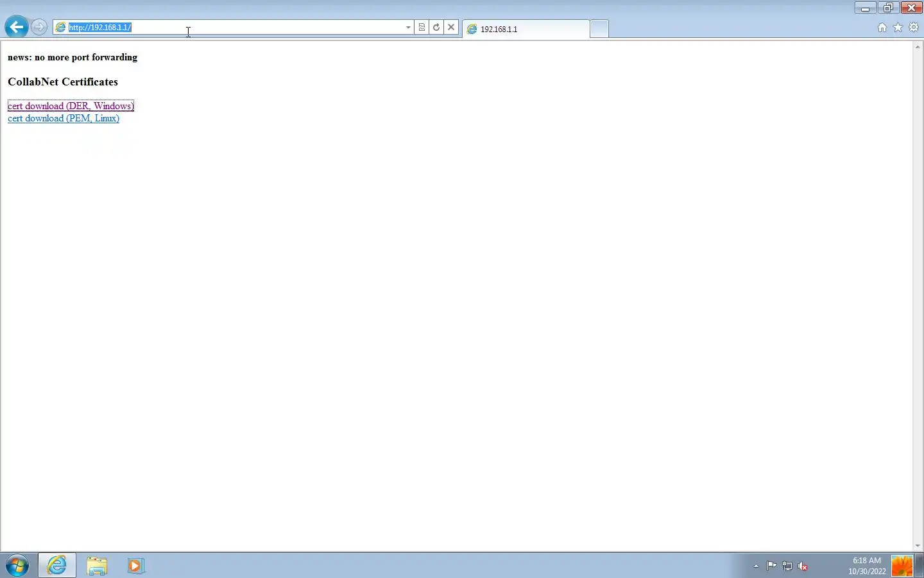Click the Show desktop strip beside the clock
Viewport: 924px width, 578px height.
click(x=920, y=566)
